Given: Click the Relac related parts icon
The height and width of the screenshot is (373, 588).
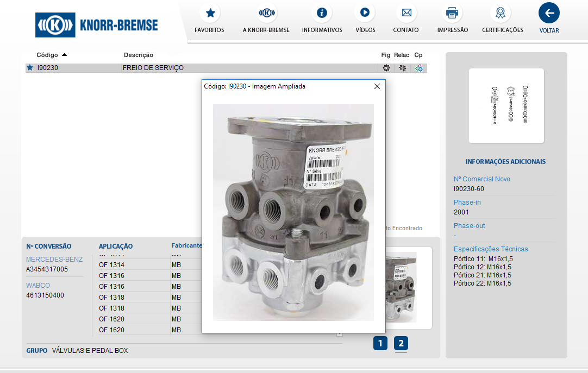Looking at the screenshot, I should pos(402,68).
